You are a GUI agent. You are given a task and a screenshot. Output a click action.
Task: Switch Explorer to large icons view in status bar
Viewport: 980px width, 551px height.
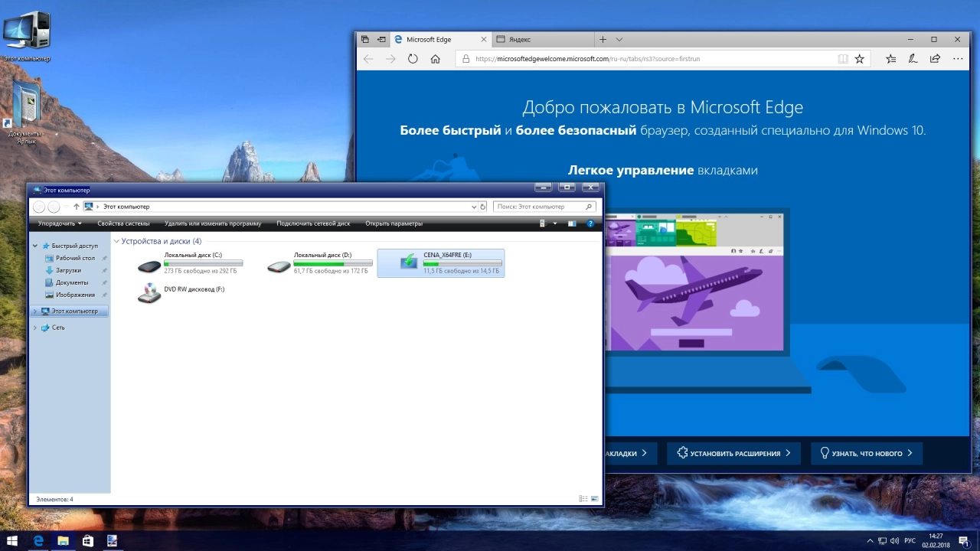click(x=594, y=499)
